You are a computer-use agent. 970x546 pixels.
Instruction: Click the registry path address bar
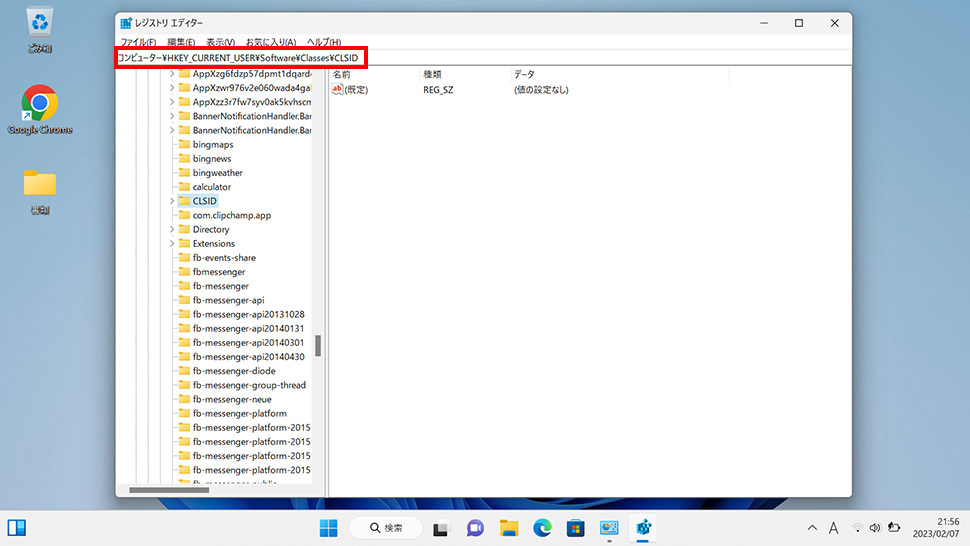(484, 58)
